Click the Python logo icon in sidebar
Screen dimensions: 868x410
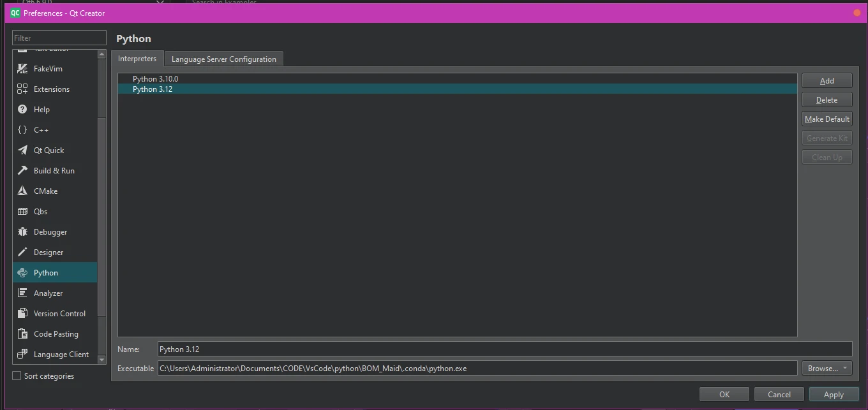[22, 273]
